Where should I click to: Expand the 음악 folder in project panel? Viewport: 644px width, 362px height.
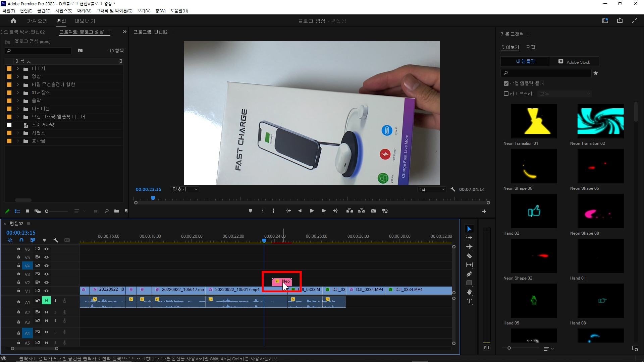(x=18, y=101)
